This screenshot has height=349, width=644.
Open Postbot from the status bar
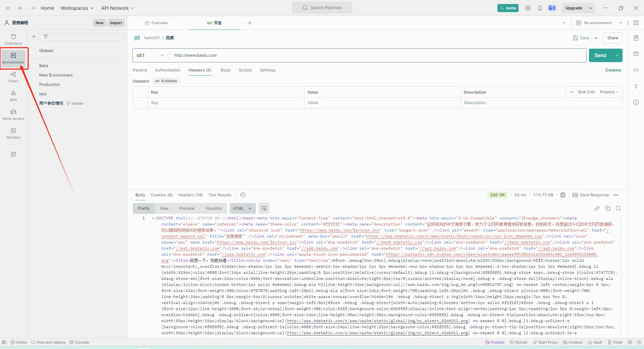pyautogui.click(x=495, y=342)
